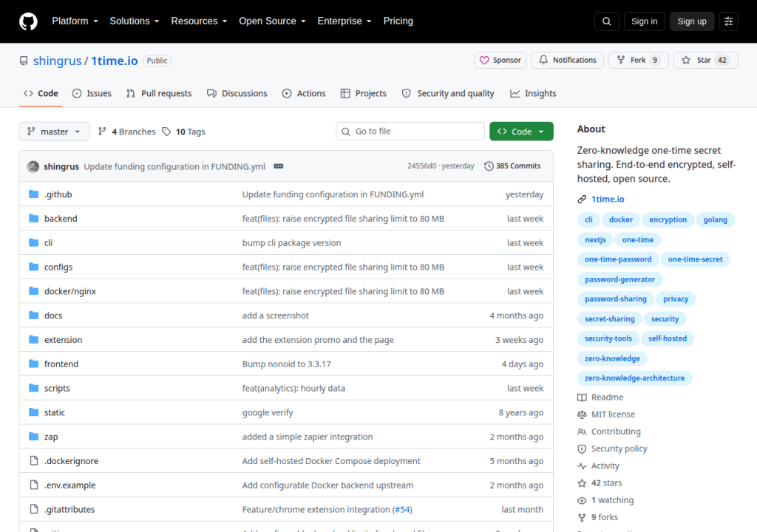Select the Code tab

pos(41,94)
